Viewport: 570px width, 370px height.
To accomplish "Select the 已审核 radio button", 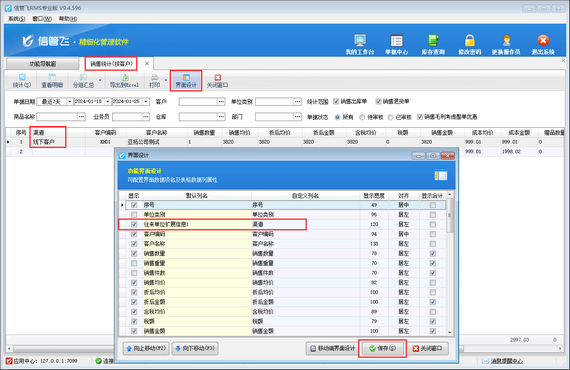I will 390,117.
